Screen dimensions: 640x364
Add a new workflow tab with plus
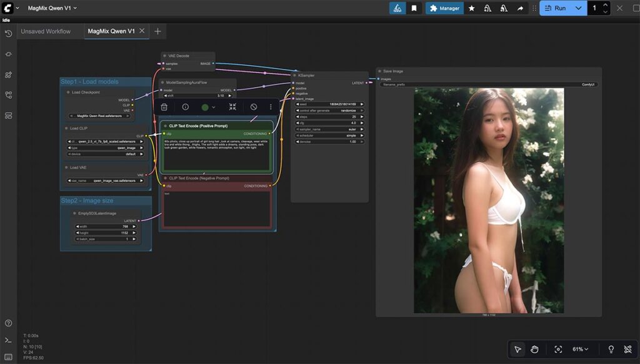tap(157, 31)
